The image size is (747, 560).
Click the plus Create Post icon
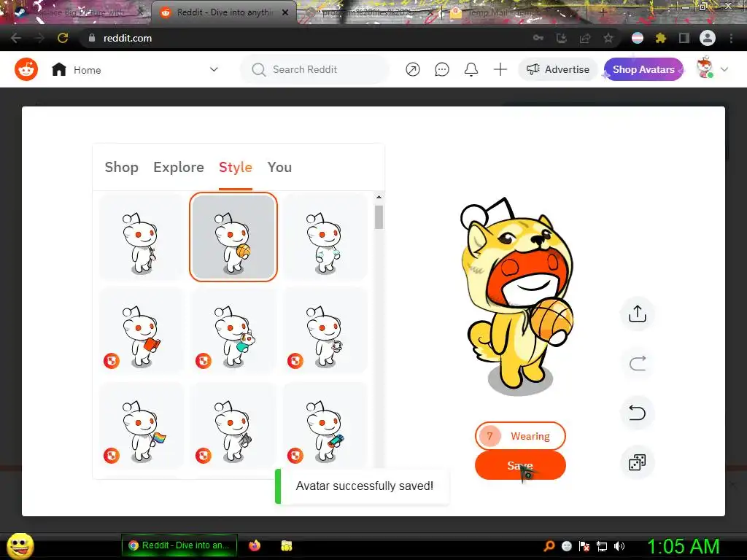[500, 69]
